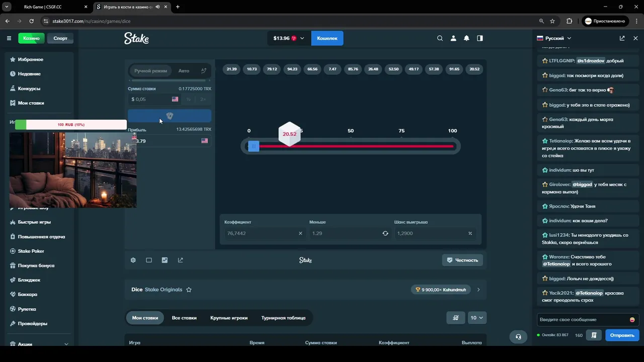Click the blue place bet button
644x362 pixels.
[x=170, y=116]
